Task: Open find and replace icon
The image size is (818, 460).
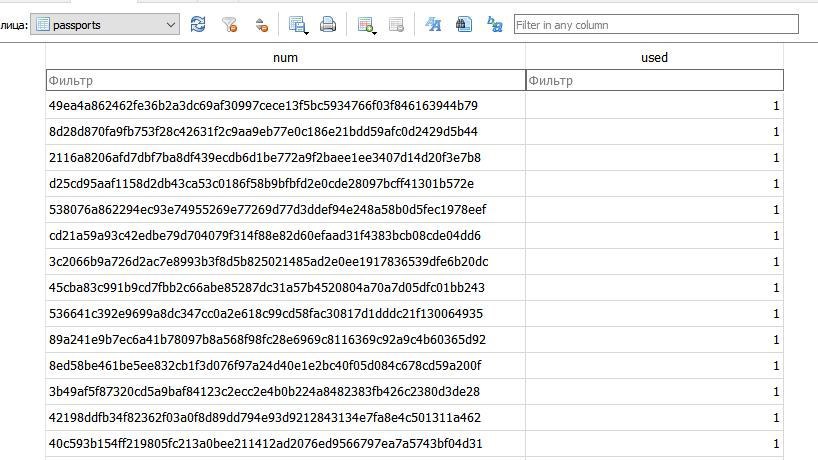Action: [x=494, y=25]
